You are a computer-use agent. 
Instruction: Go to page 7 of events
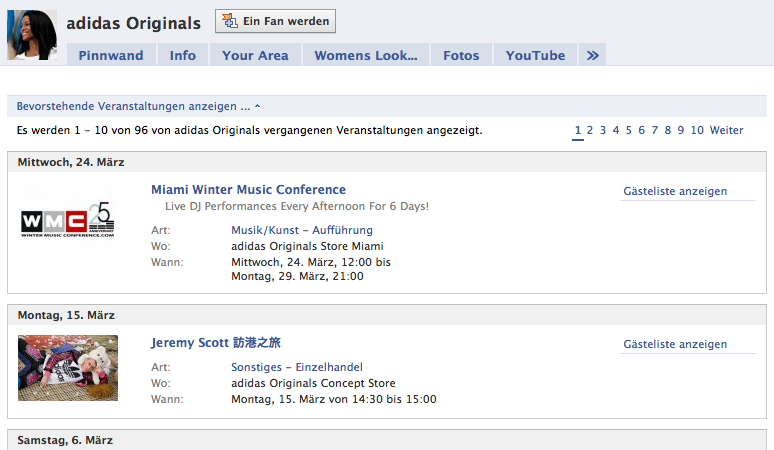coord(655,130)
